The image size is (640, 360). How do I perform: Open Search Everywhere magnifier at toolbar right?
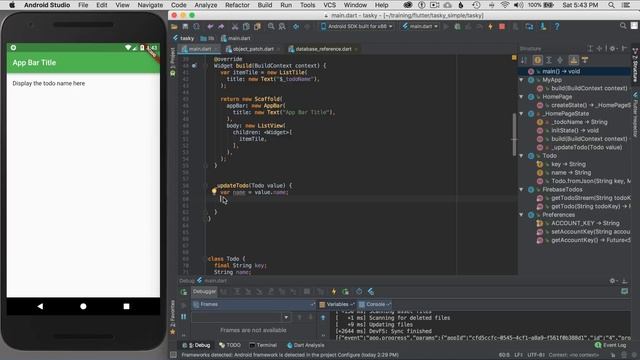pyautogui.click(x=623, y=26)
